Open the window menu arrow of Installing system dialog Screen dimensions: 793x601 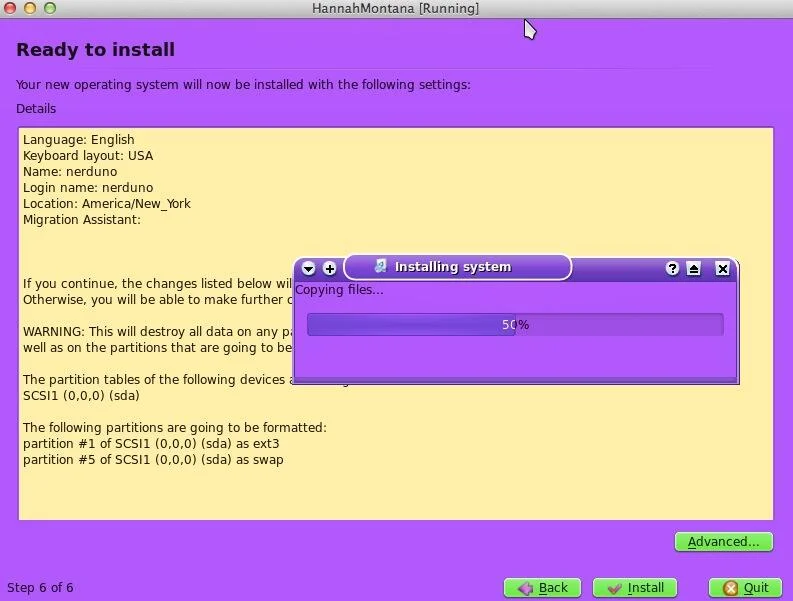pyautogui.click(x=309, y=268)
